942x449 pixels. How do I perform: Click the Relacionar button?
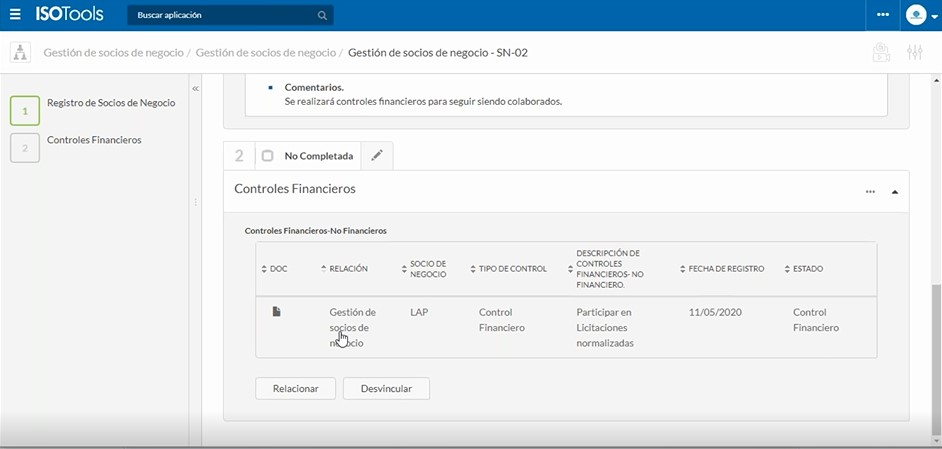pos(295,388)
